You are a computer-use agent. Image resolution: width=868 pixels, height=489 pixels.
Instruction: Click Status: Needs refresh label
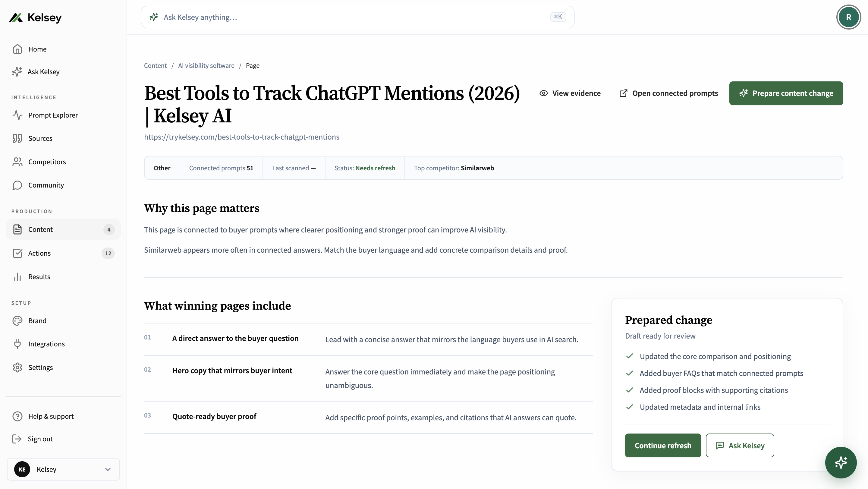tap(365, 168)
